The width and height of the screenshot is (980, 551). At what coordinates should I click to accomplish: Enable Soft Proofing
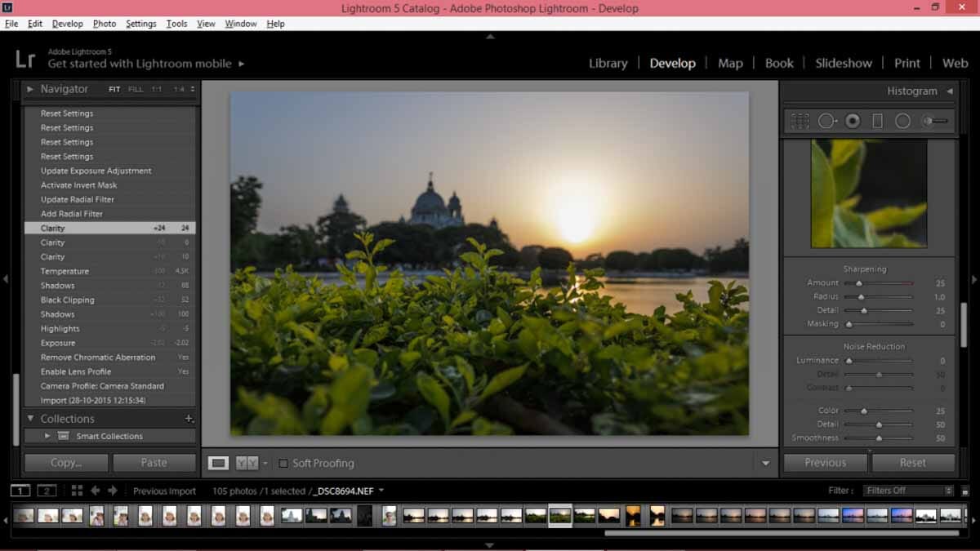click(283, 463)
